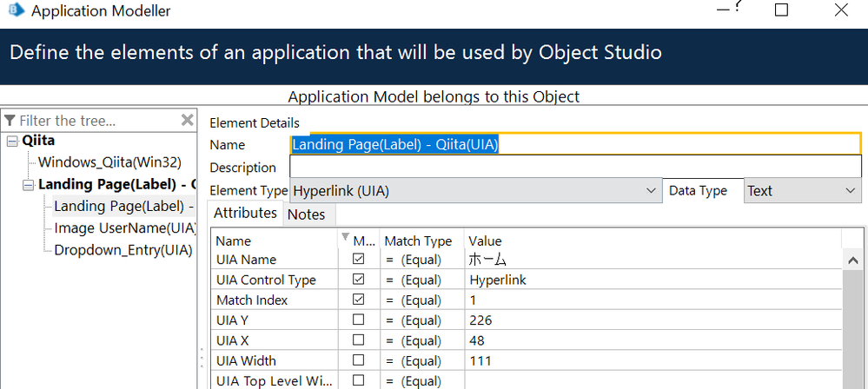
Task: Collapse the bold Landing Page(Label) parent node
Action: 28,185
